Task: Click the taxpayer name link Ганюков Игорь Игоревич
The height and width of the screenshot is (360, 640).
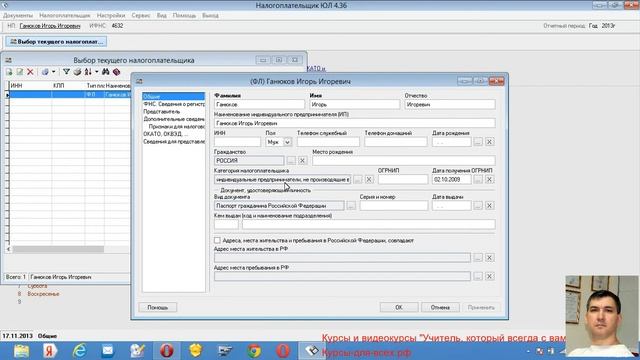Action: click(50, 26)
